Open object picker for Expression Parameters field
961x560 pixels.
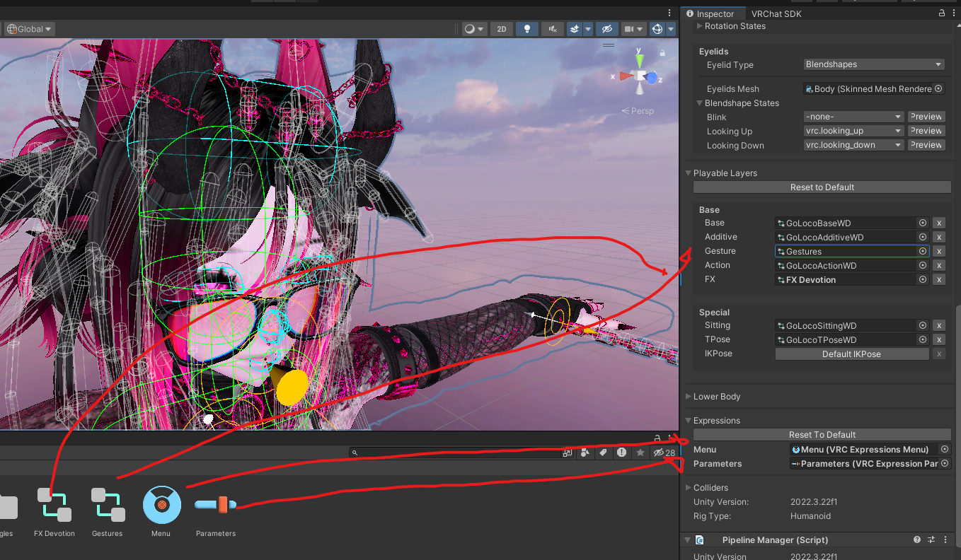click(945, 464)
